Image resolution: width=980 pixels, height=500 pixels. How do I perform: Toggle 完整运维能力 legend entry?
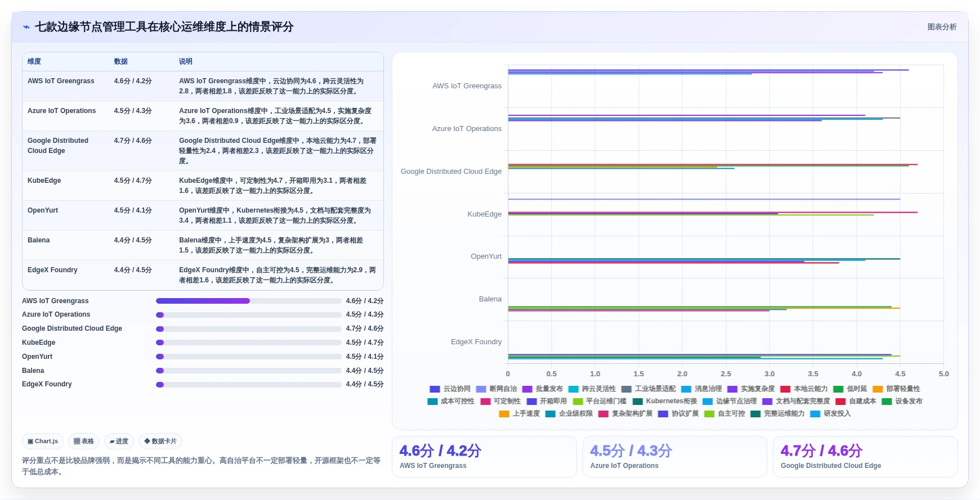point(777,413)
